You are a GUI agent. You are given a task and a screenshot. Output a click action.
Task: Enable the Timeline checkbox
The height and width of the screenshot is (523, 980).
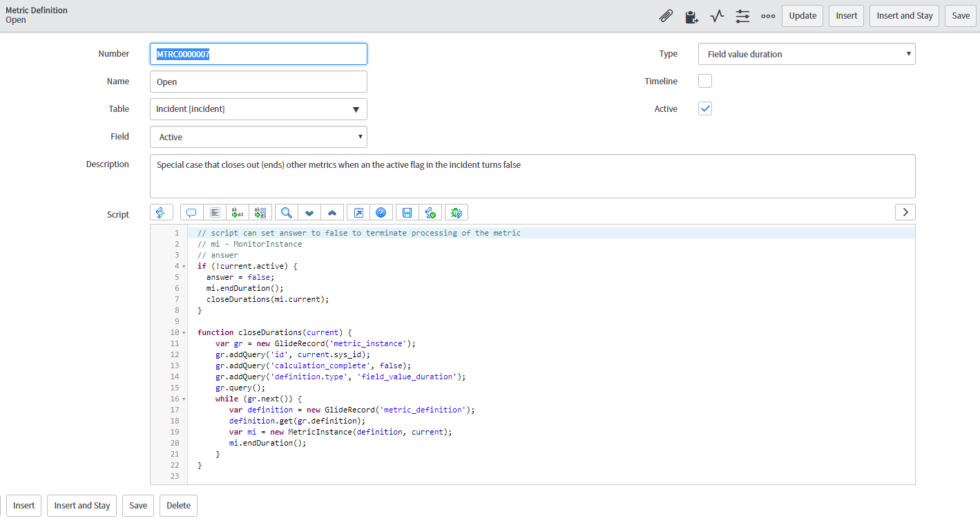coord(704,82)
